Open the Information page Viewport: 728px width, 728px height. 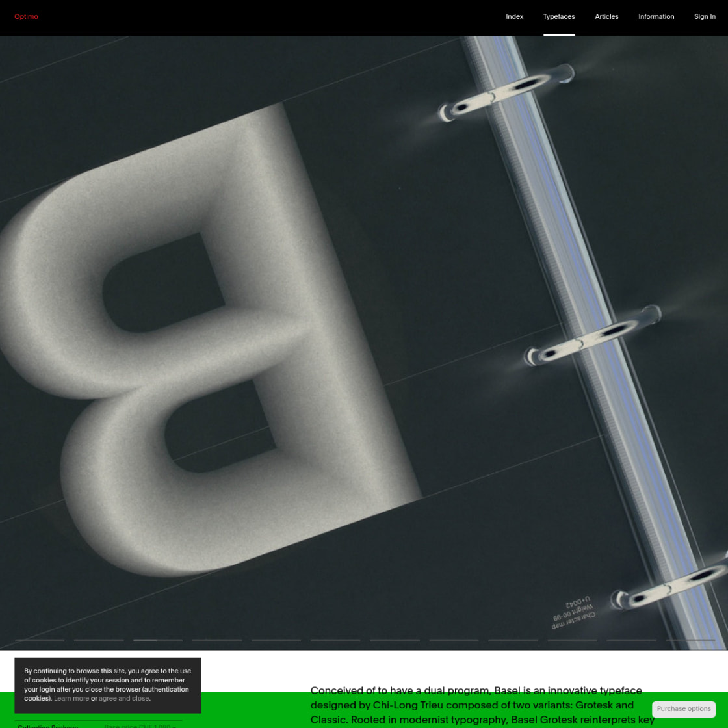[x=656, y=17]
